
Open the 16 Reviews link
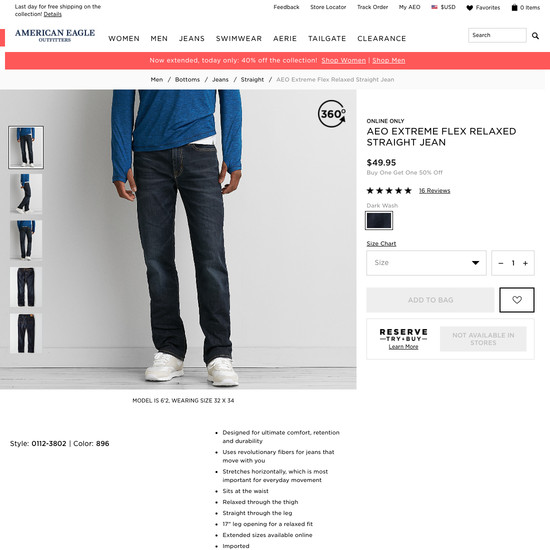pos(434,190)
